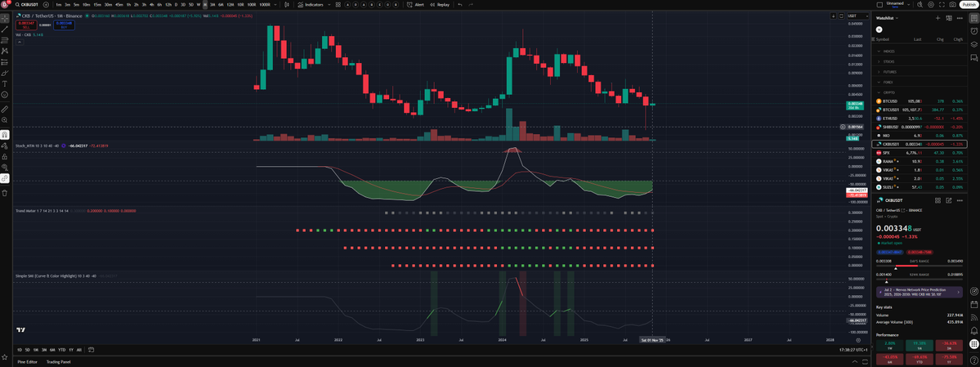980x367 pixels.
Task: Set chart range to YTD
Action: (x=62, y=350)
